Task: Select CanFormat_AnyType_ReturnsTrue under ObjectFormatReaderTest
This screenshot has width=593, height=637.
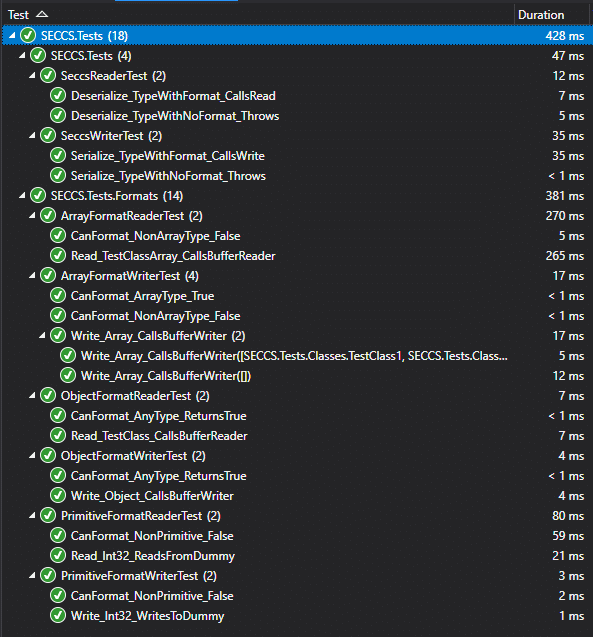Action: [159, 416]
